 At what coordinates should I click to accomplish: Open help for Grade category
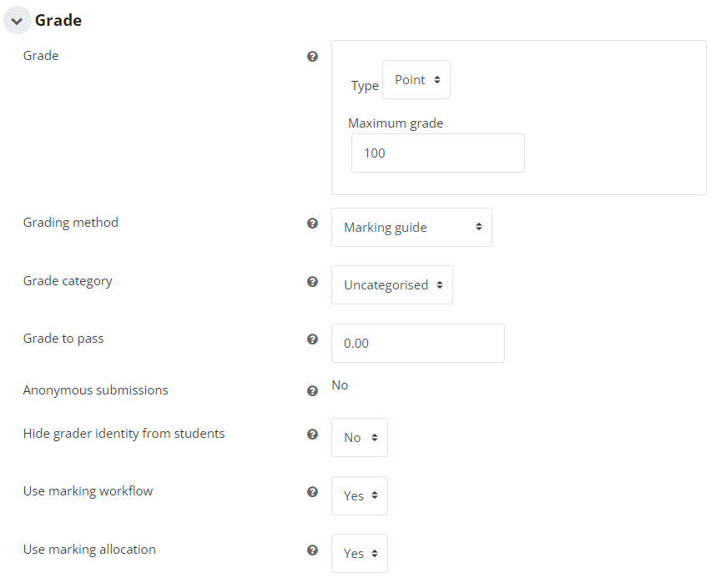point(312,282)
